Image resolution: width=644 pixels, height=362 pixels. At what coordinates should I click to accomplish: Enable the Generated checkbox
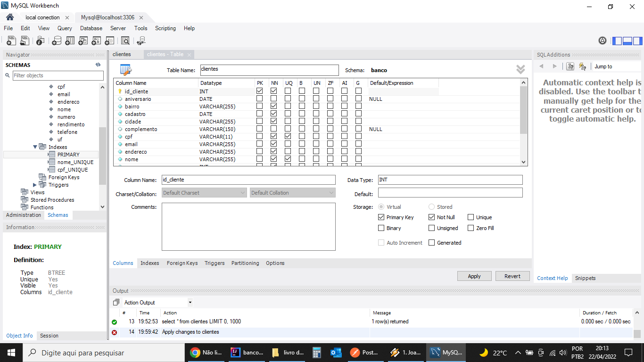pyautogui.click(x=431, y=243)
